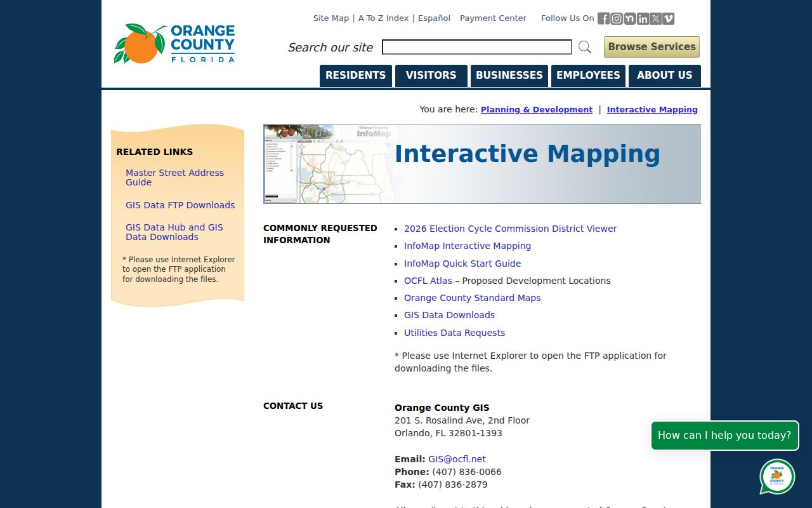Open InfoMap Quick Start Guide link
The height and width of the screenshot is (508, 812).
[462, 264]
